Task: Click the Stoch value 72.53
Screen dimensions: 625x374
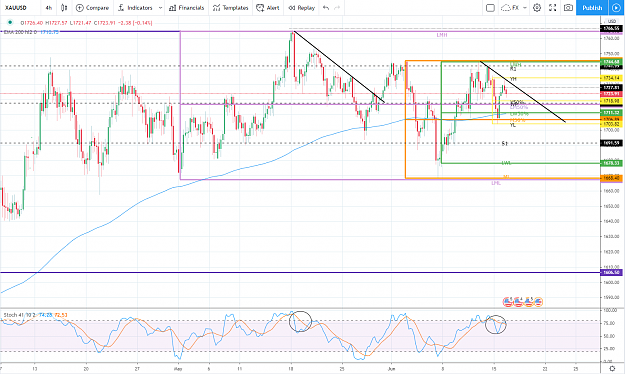Action: click(61, 315)
